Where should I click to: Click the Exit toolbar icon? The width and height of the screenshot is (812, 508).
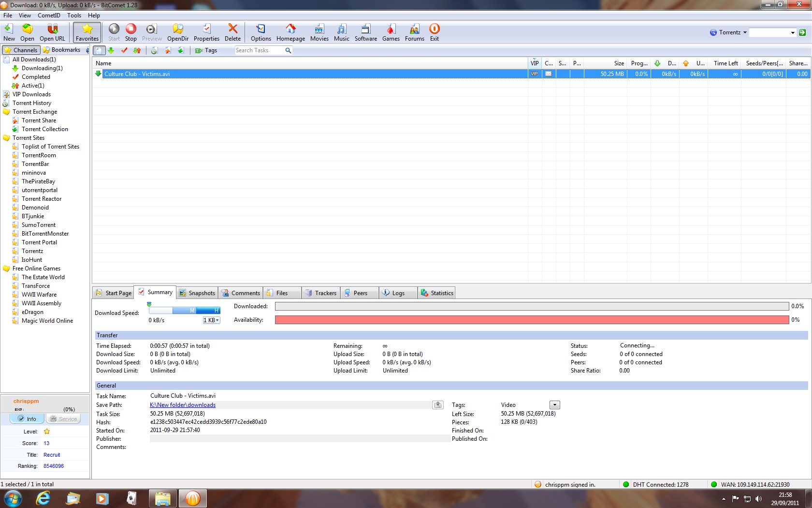pos(435,32)
